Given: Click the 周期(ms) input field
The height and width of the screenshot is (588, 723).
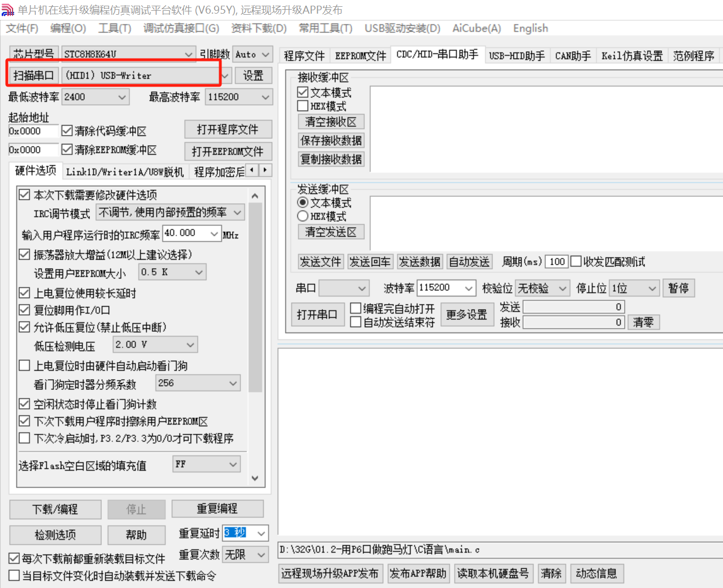Looking at the screenshot, I should coord(557,261).
